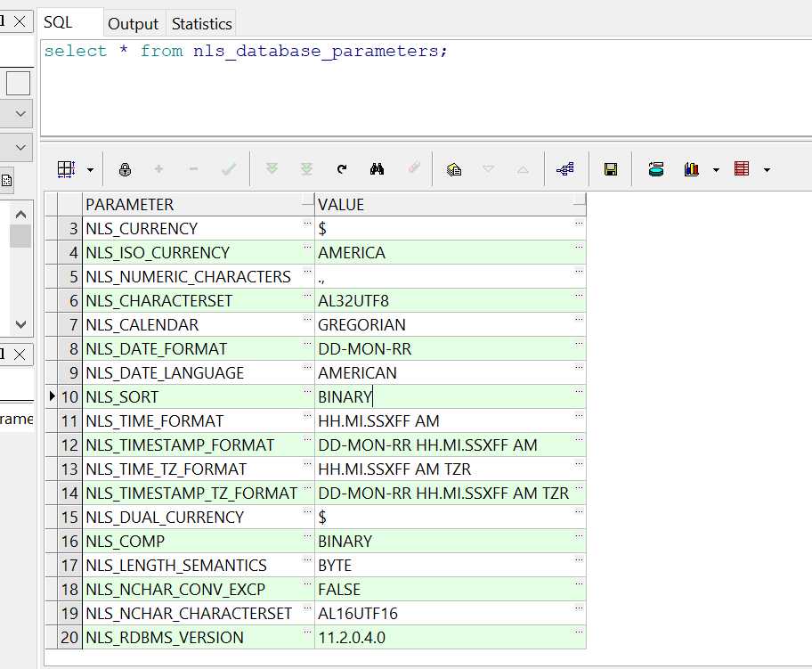The image size is (812, 669).
Task: Click the clear record eraser icon
Action: [x=414, y=167]
